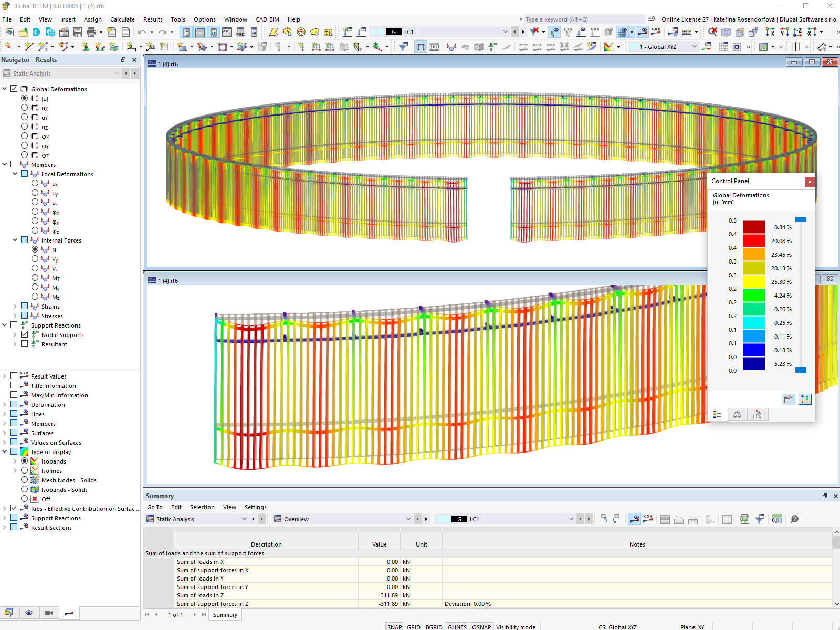Select the Undo icon

(142, 32)
